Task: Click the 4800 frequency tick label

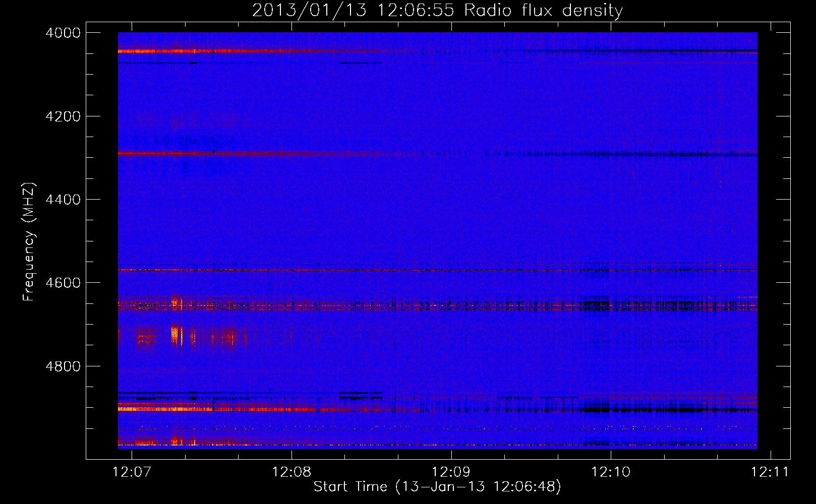Action: (63, 366)
